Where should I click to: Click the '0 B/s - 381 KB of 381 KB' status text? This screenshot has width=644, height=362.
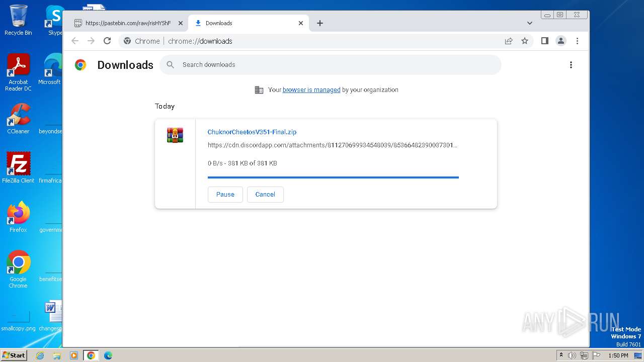[x=243, y=163]
